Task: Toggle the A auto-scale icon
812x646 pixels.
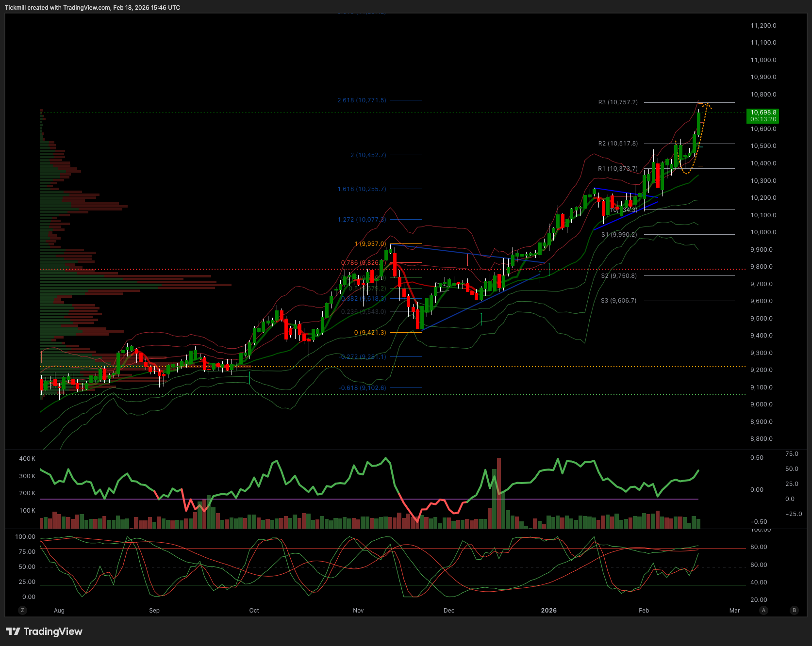Action: 763,610
